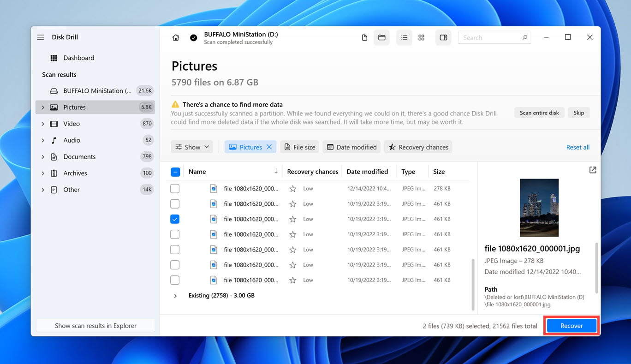Viewport: 631px width, 364px height.
Task: Open the Show filter dropdown
Action: point(192,147)
